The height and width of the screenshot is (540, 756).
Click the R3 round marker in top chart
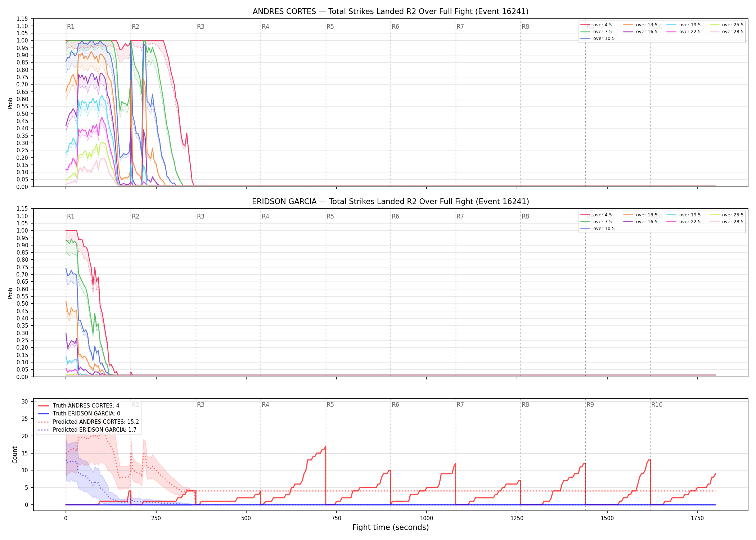tap(201, 27)
